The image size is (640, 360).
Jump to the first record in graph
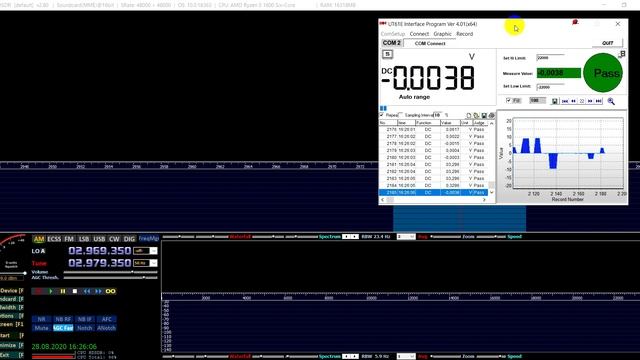point(565,101)
